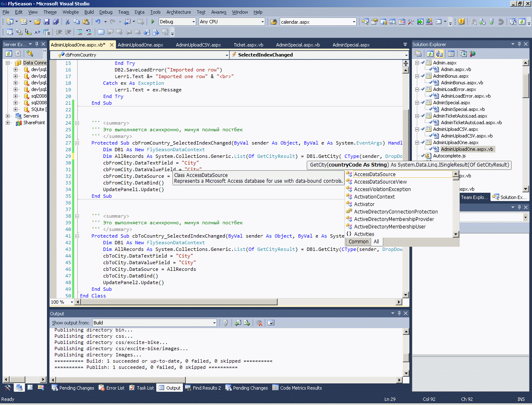Click the Paste clipboard icon
Screen dimensions: 532x405
click(x=86, y=22)
